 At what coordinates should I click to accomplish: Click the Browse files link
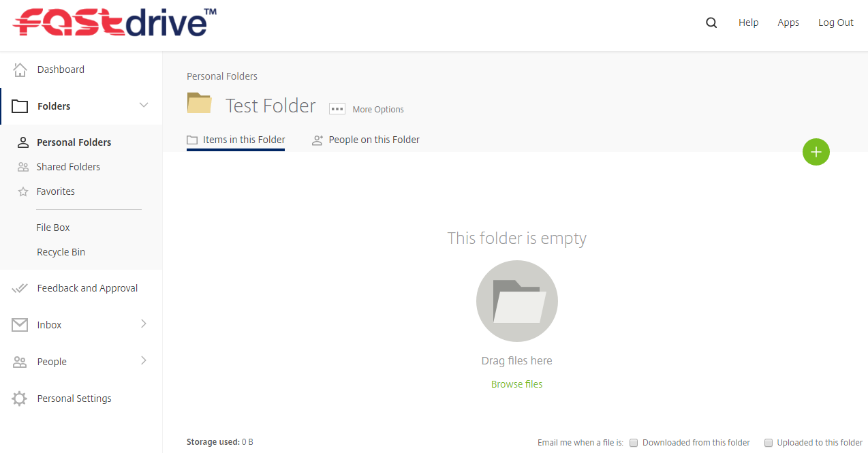[517, 384]
